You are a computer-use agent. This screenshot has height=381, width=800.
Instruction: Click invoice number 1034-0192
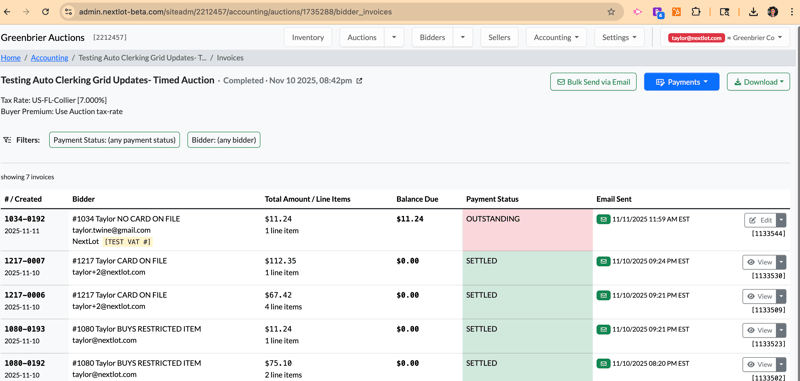[x=24, y=219]
